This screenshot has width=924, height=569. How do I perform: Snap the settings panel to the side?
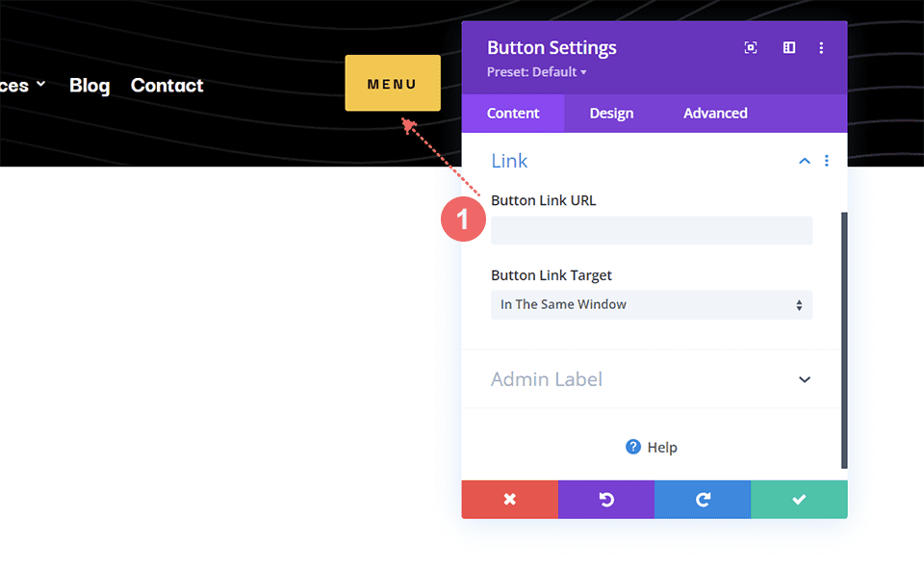pos(788,47)
